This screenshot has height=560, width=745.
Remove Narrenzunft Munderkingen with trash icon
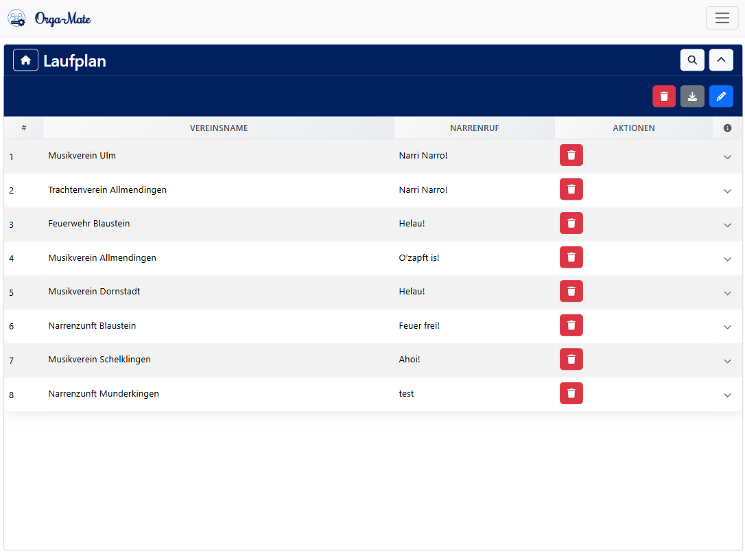[571, 394]
